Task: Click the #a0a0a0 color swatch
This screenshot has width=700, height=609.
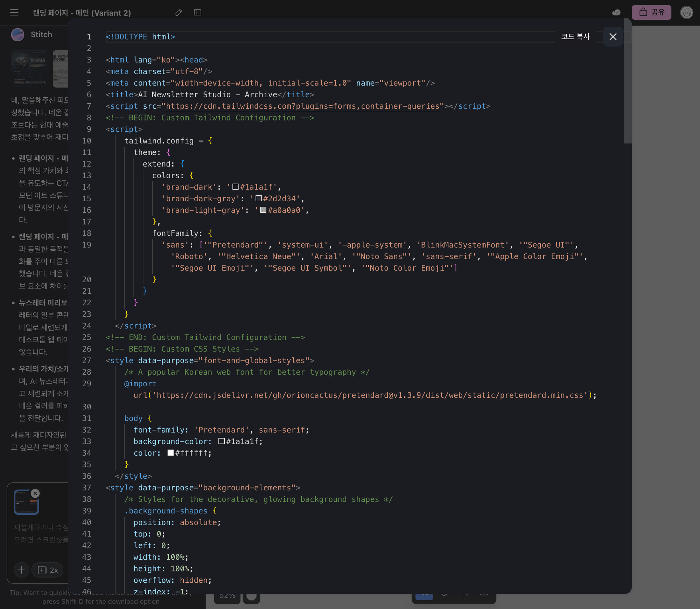Action: pyautogui.click(x=263, y=210)
